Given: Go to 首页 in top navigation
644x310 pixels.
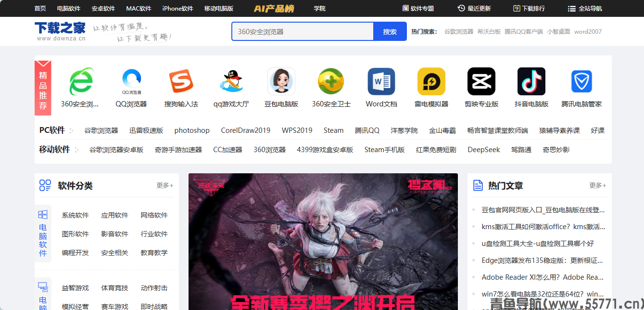Looking at the screenshot, I should pyautogui.click(x=40, y=8).
